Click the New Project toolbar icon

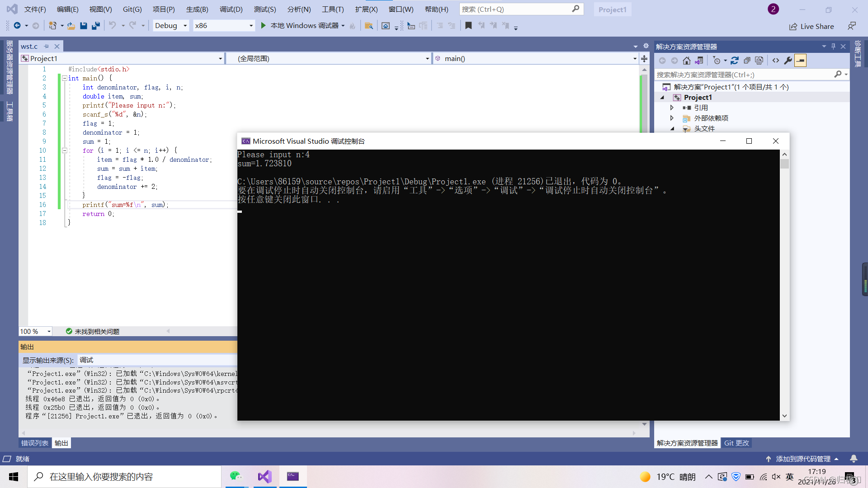coord(53,26)
